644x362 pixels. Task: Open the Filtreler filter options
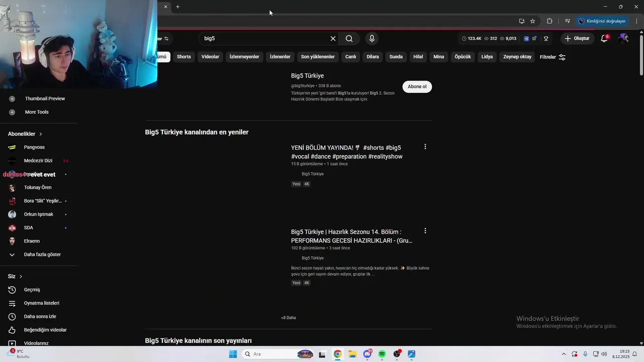(x=552, y=57)
